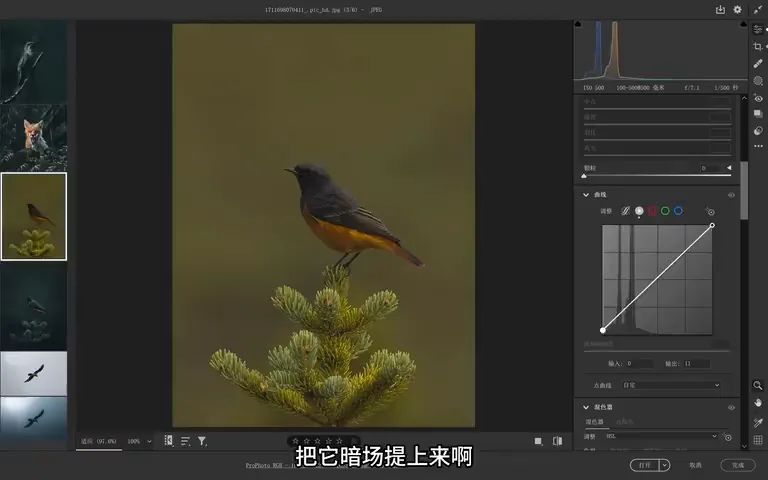Image resolution: width=768 pixels, height=480 pixels.
Task: Select the parametric curve adjustment icon
Action: click(625, 211)
